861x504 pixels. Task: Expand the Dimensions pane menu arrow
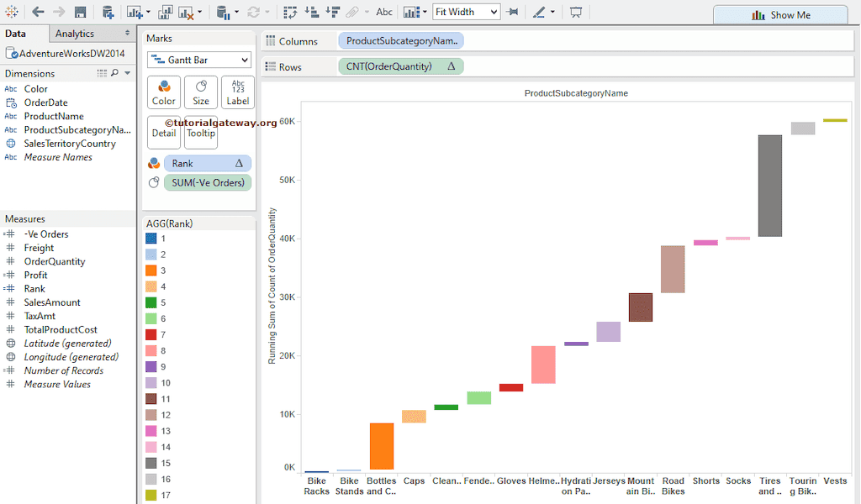click(x=127, y=73)
